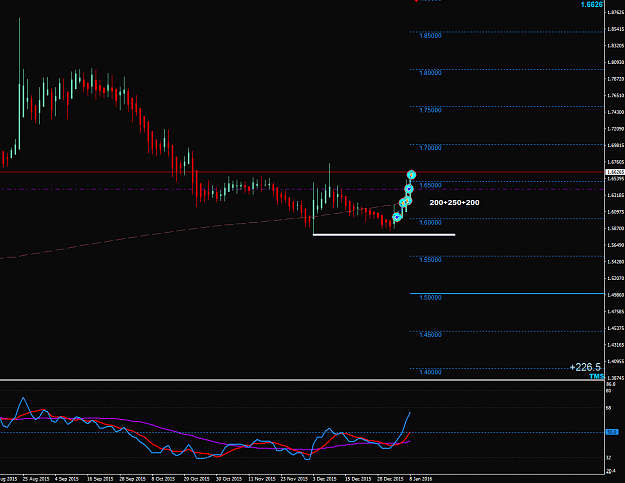Click the 8 Jan 2016 date label
Viewport: 625px width, 483px height.
tap(420, 479)
